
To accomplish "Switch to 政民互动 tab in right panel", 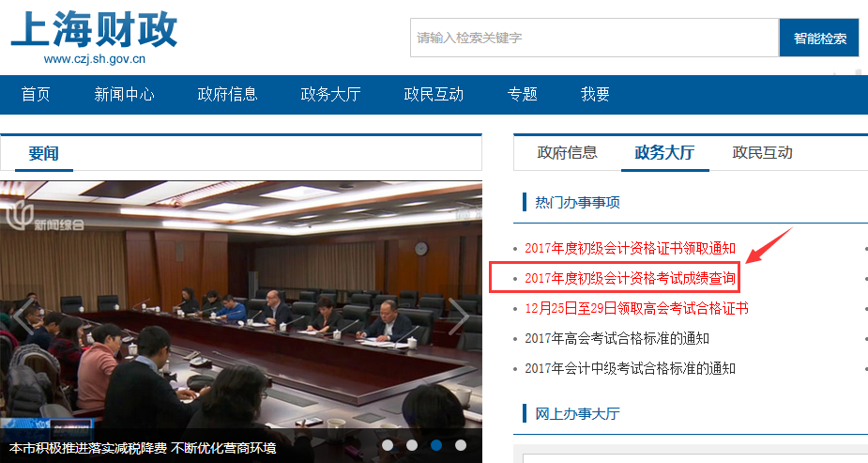I will pos(762,152).
